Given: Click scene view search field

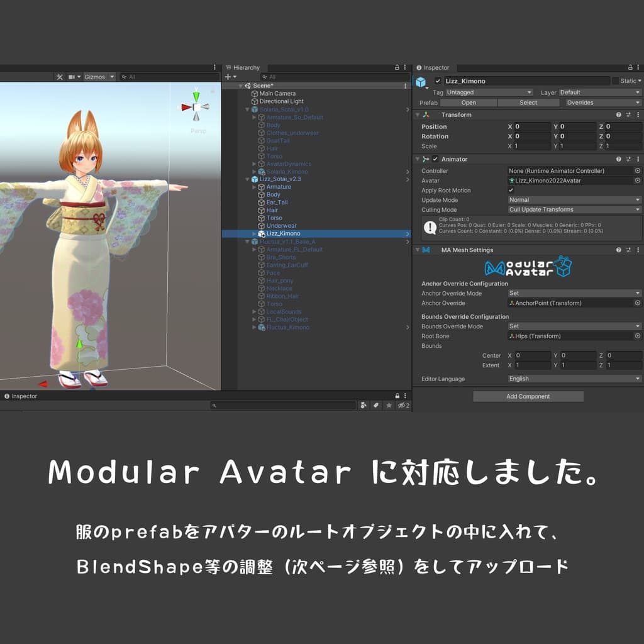Looking at the screenshot, I should pos(169,77).
